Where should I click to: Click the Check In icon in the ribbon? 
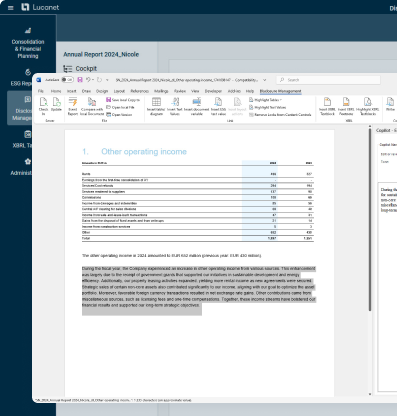point(43,106)
